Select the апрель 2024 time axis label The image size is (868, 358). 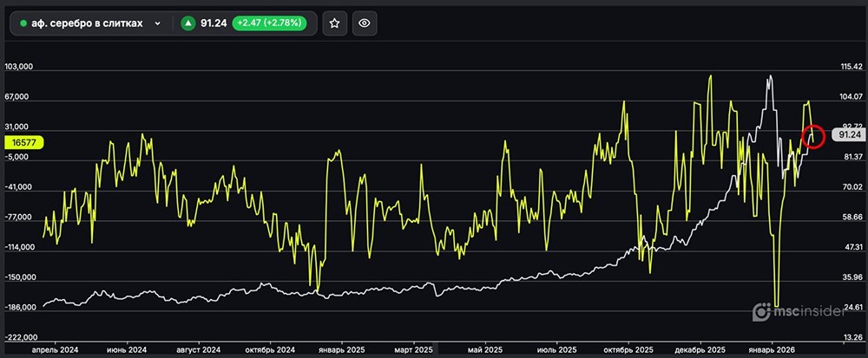click(54, 350)
